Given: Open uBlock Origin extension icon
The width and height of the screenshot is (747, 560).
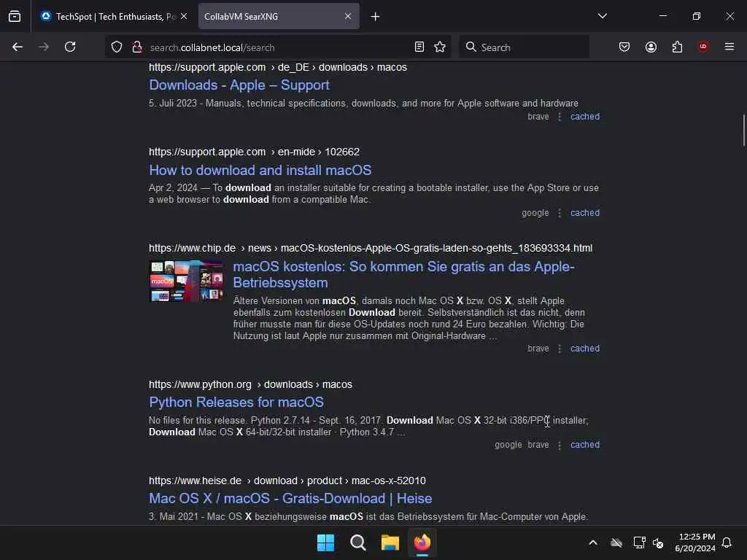Looking at the screenshot, I should 703,47.
